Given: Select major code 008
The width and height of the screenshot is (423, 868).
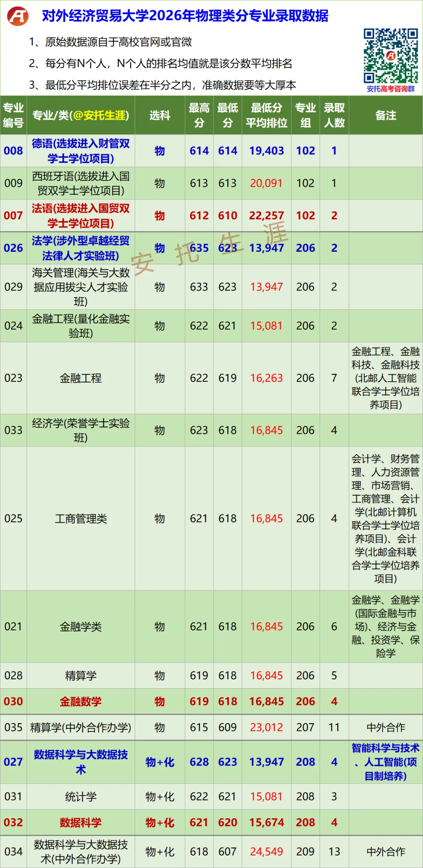Looking at the screenshot, I should pos(13,151).
